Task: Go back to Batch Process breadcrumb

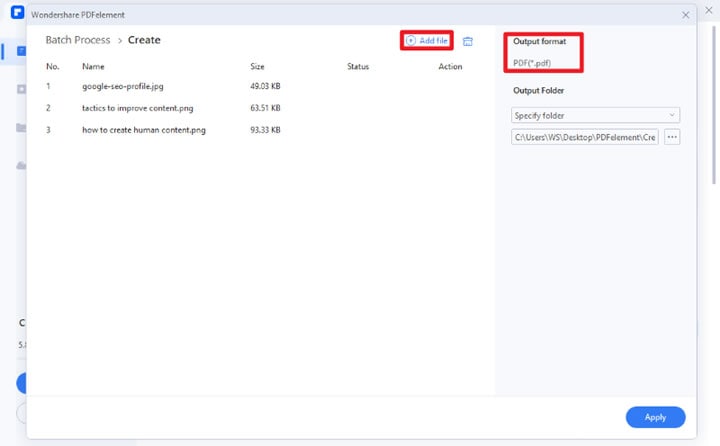Action: [x=78, y=40]
